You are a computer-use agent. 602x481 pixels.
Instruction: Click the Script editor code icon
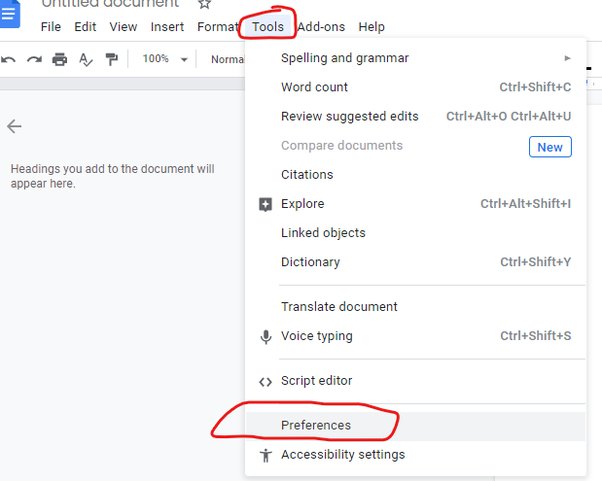265,382
